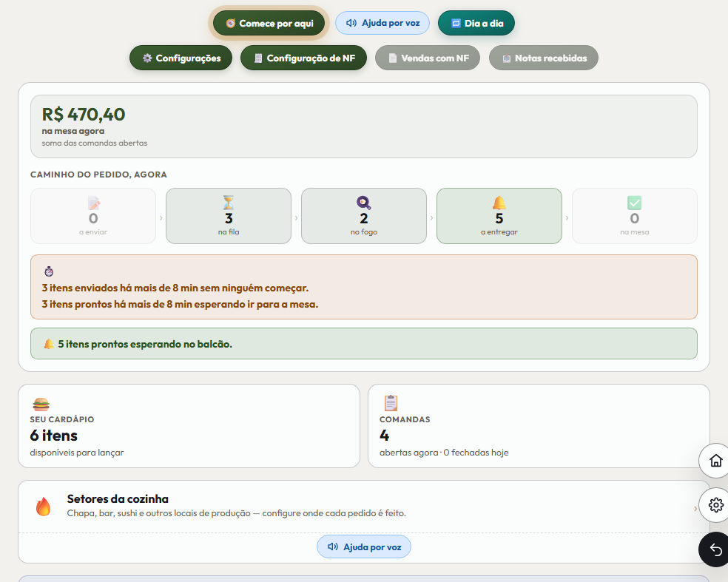Click the flame icon in 'Setores da cozinha'

[x=43, y=507]
